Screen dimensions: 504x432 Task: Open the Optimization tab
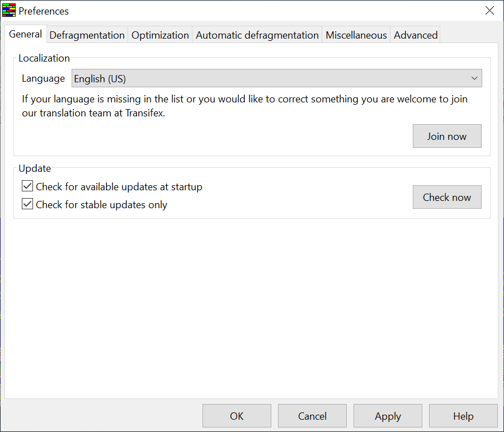pyautogui.click(x=160, y=35)
